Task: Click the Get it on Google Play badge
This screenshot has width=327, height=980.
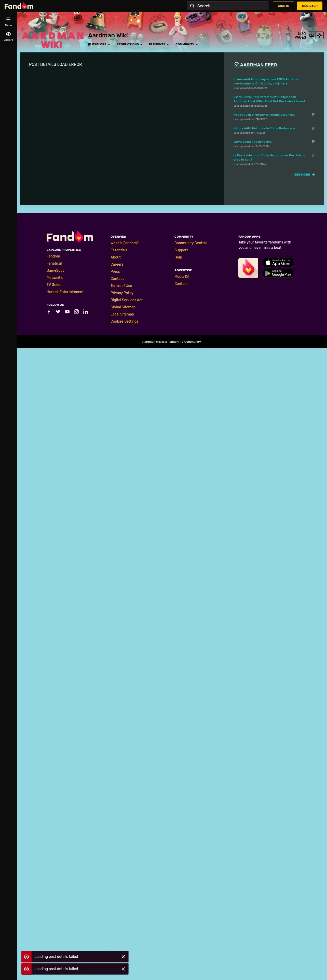Action: click(278, 273)
